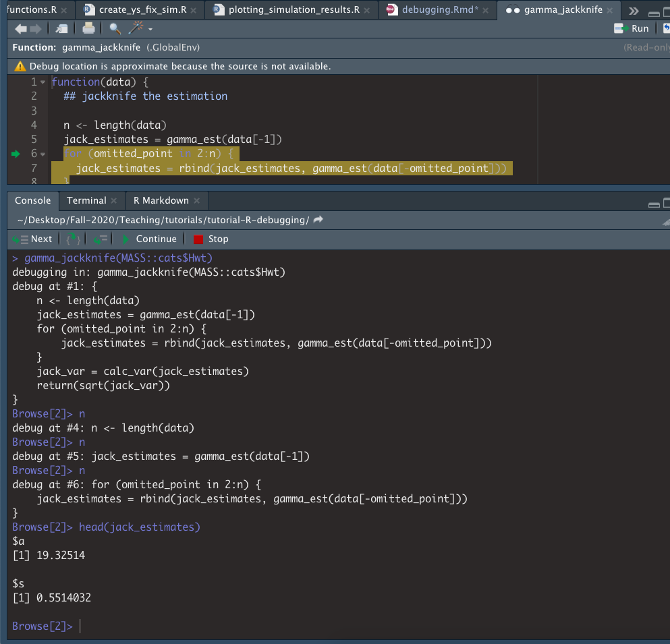
Task: Close the Terminal tab
Action: click(113, 201)
